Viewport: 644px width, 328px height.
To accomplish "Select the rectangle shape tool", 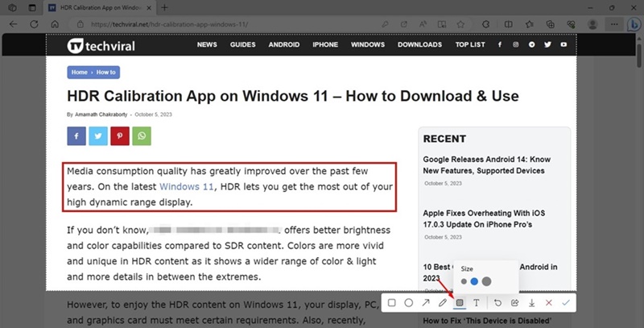I will [391, 303].
